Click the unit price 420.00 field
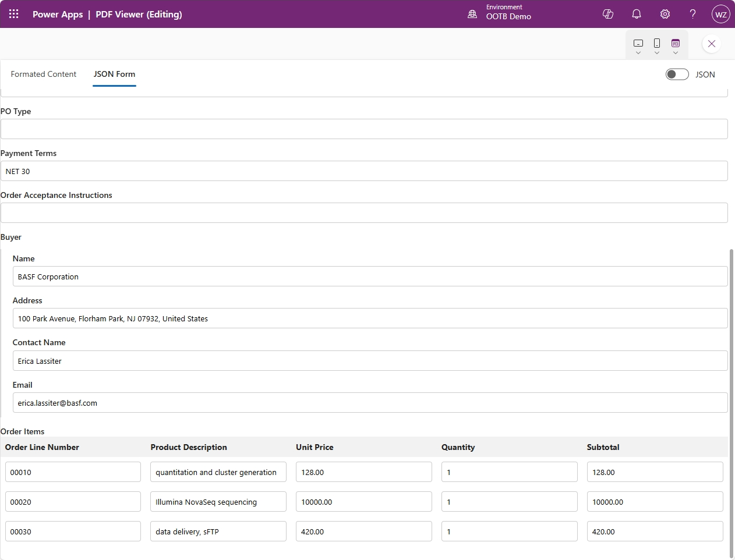This screenshot has height=560, width=735. (364, 531)
